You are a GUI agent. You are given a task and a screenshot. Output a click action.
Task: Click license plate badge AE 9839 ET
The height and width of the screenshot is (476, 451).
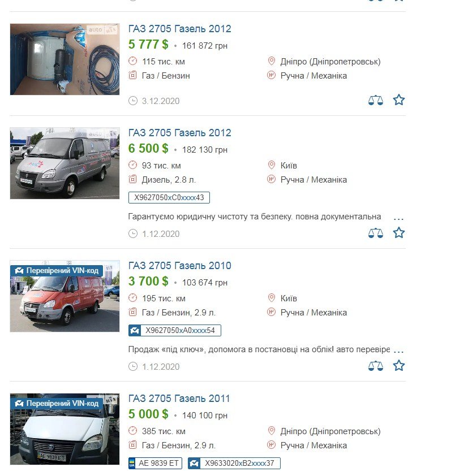pos(155,463)
